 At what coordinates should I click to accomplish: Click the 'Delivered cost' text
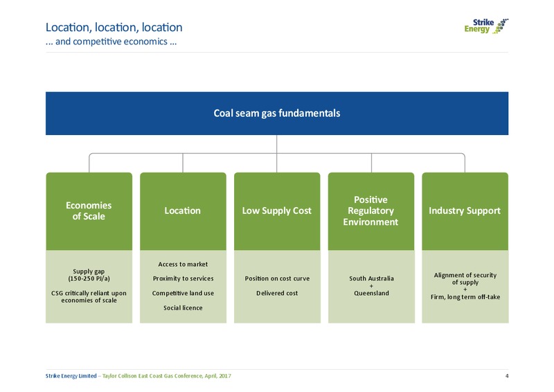pyautogui.click(x=277, y=294)
